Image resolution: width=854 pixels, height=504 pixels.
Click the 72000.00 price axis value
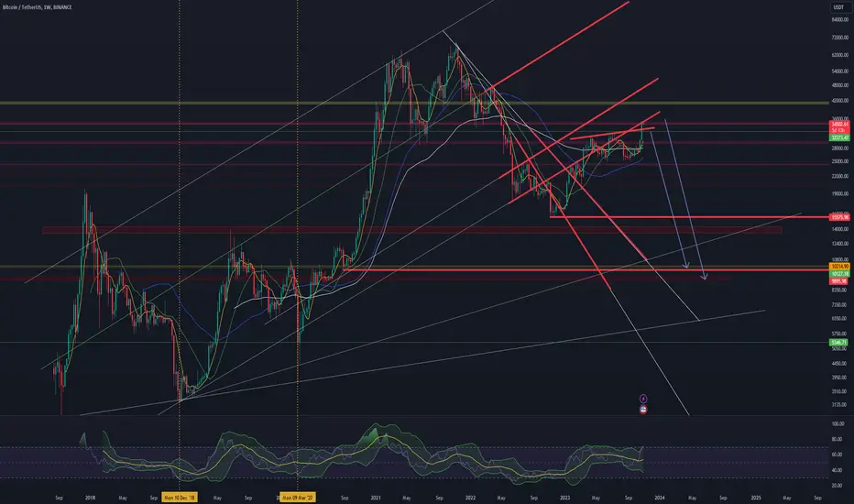[840, 38]
